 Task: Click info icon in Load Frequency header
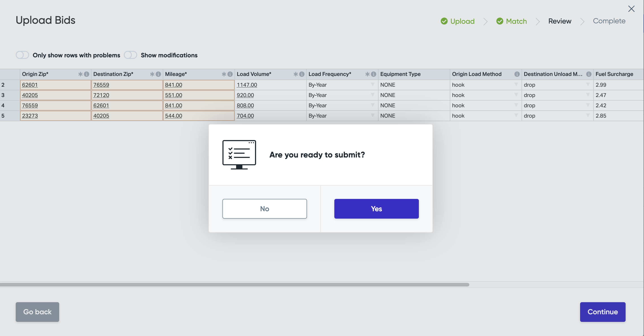(x=374, y=74)
